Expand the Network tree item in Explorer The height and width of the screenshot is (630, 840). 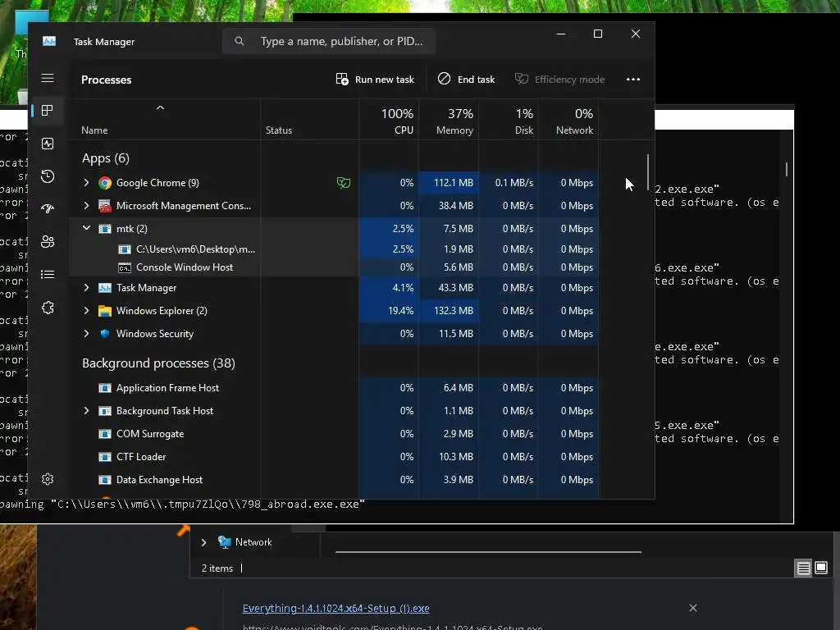[203, 543]
